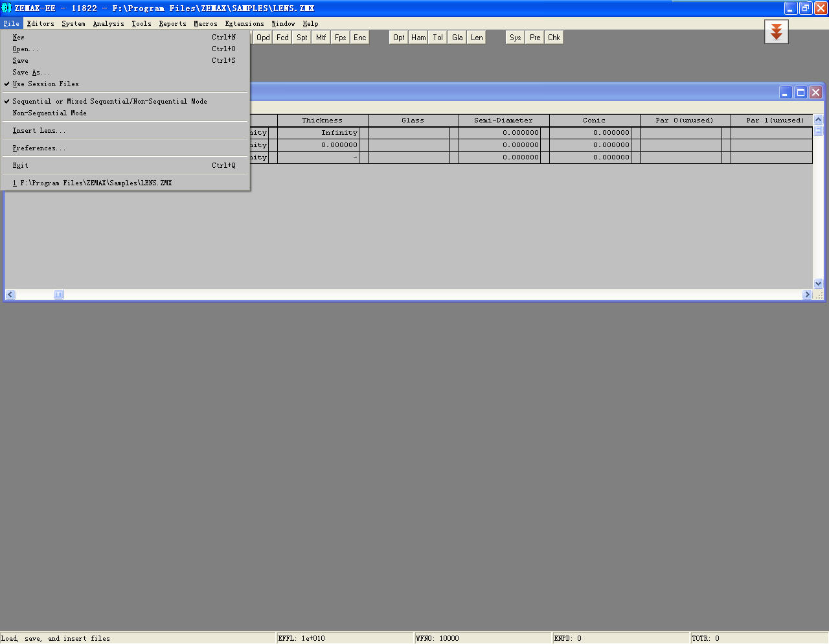Open the Reports menu

point(172,23)
